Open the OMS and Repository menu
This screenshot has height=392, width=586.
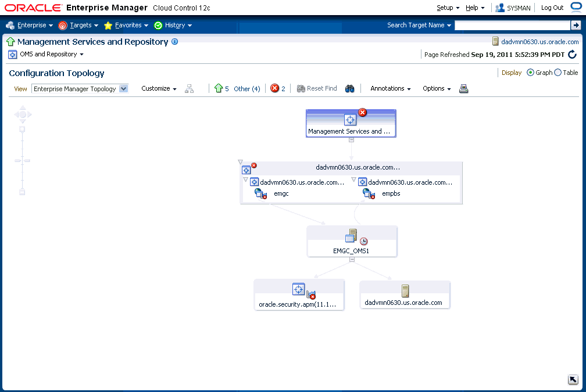click(52, 54)
